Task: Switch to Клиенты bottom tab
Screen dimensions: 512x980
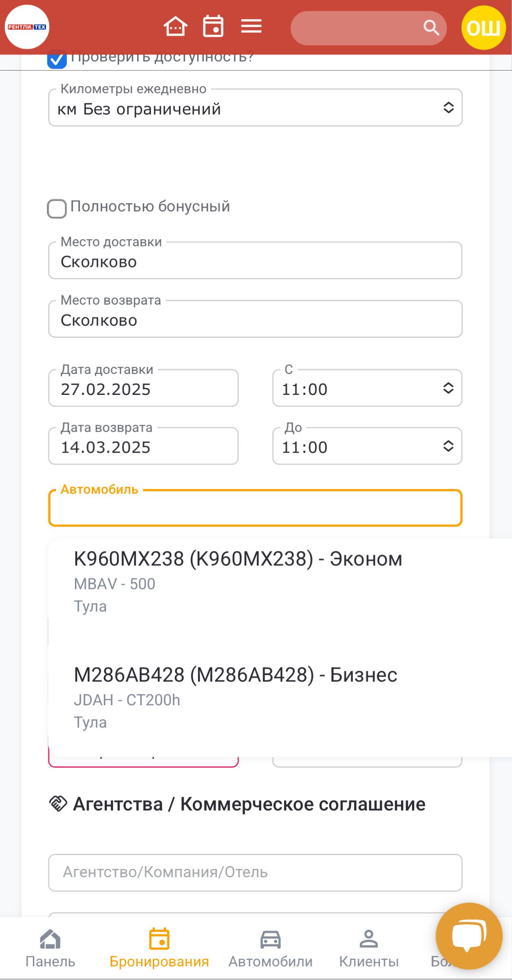Action: pyautogui.click(x=369, y=949)
